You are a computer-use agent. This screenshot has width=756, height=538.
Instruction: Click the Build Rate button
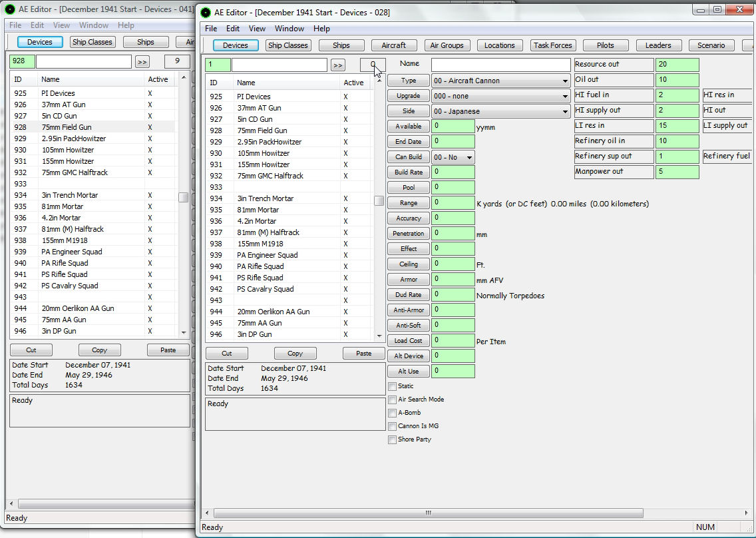click(x=409, y=172)
